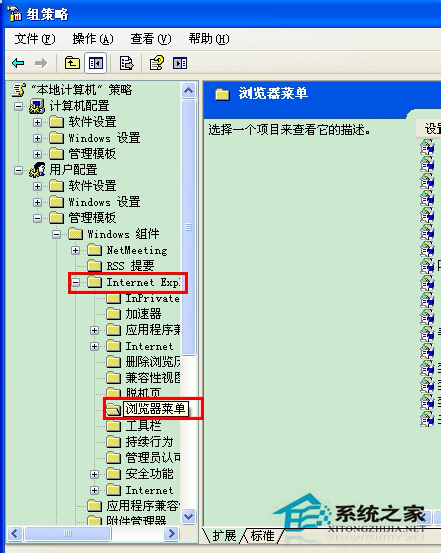
Task: Click the tree horizontal scroll right arrow
Action: click(x=171, y=534)
